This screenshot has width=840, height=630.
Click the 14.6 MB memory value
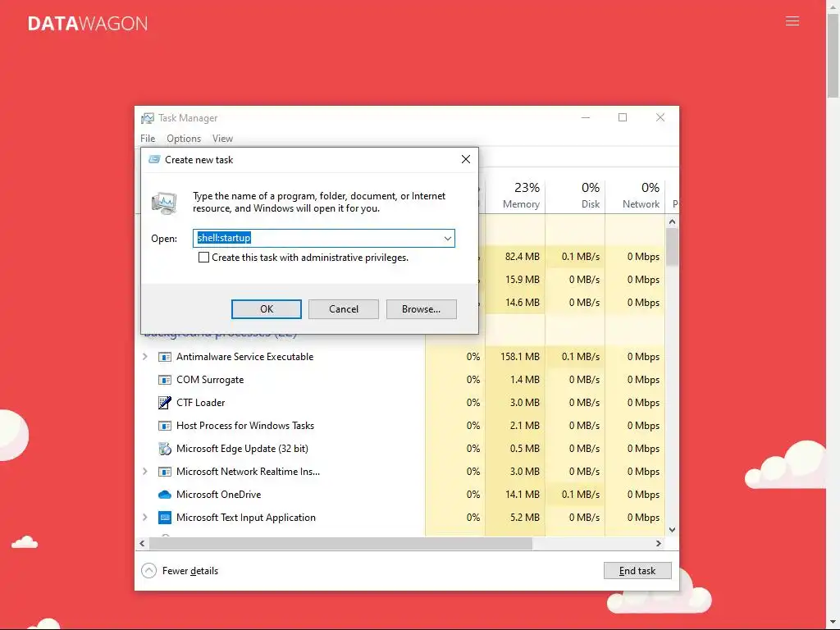click(x=523, y=303)
